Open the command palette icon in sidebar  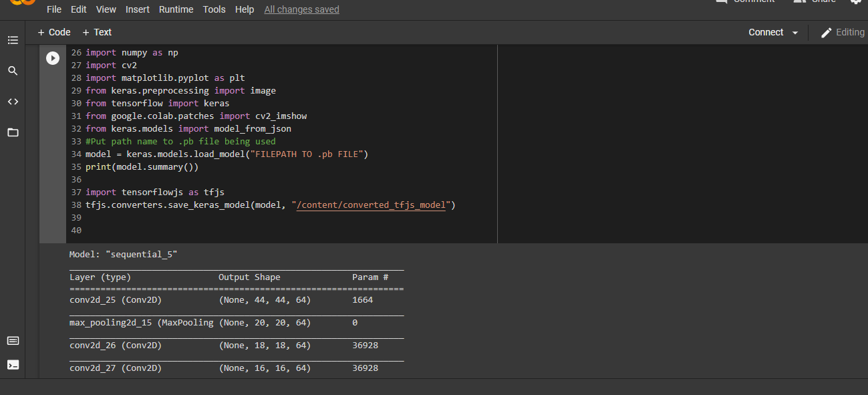[x=13, y=341]
